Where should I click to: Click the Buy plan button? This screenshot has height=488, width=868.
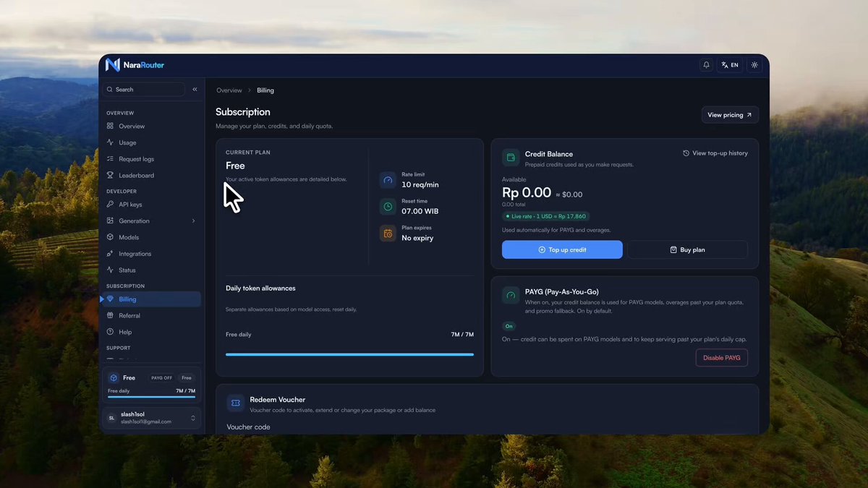pos(687,249)
